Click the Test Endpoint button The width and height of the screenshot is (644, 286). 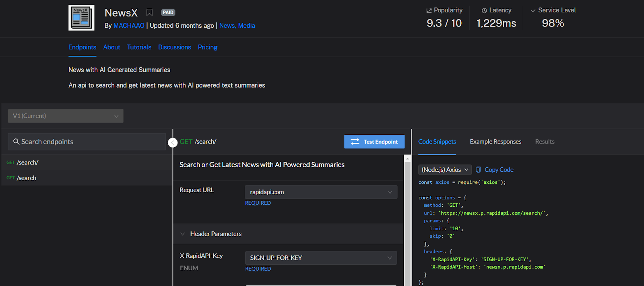[374, 142]
